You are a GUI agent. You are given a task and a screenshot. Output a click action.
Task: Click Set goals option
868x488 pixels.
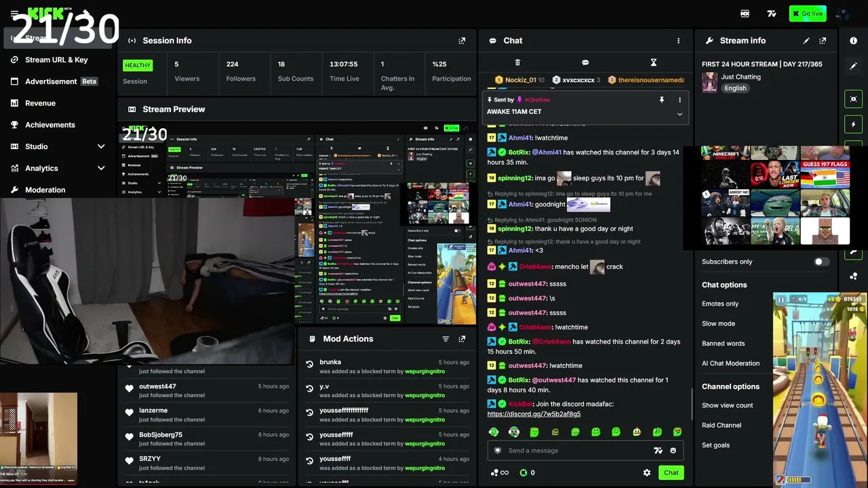[715, 445]
